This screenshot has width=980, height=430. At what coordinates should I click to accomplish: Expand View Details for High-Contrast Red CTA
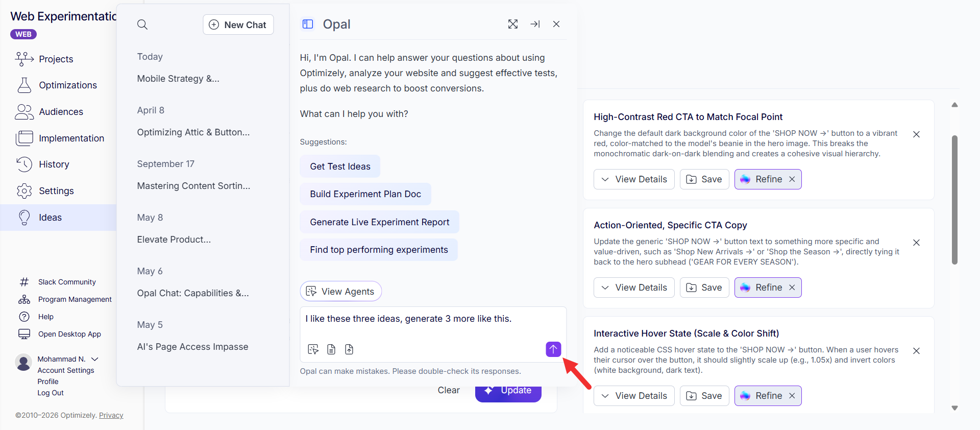click(x=634, y=179)
